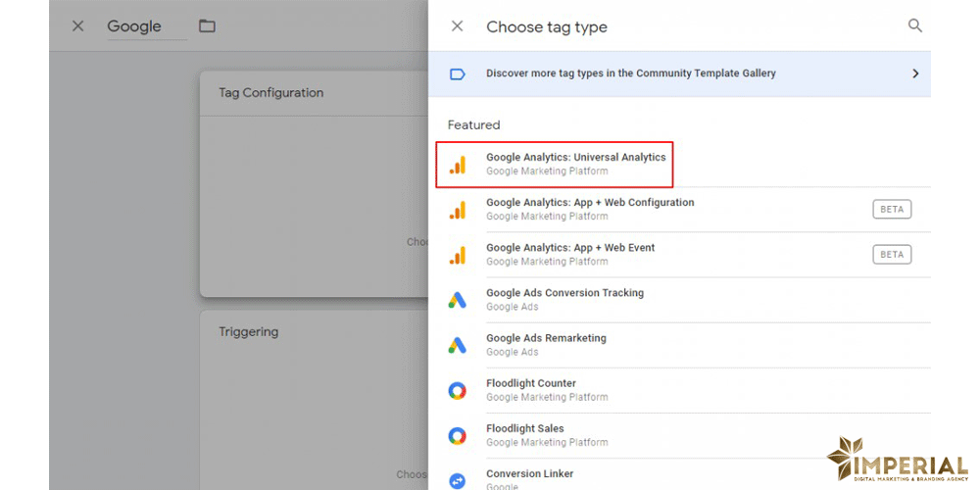Click the Google tag name field
The image size is (980, 490).
[x=146, y=26]
